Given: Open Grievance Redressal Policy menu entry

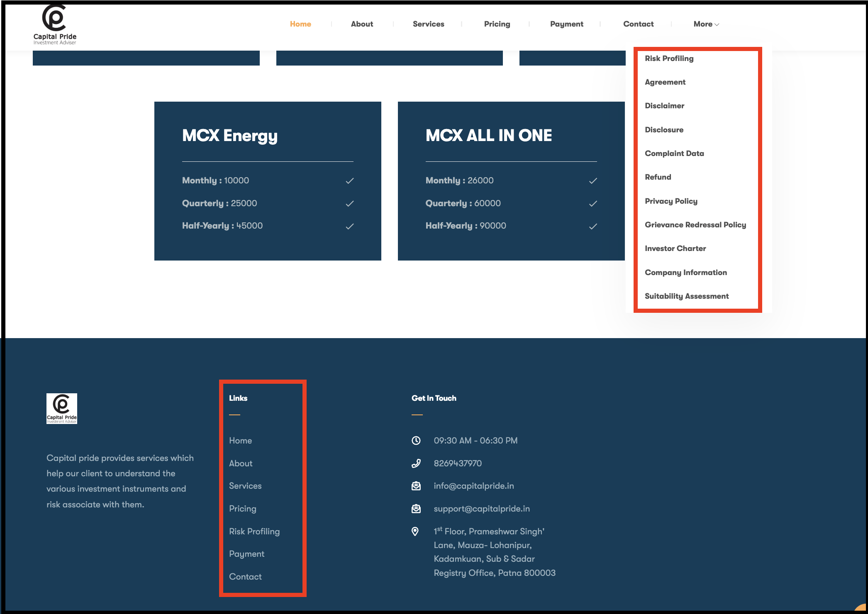Looking at the screenshot, I should (695, 225).
